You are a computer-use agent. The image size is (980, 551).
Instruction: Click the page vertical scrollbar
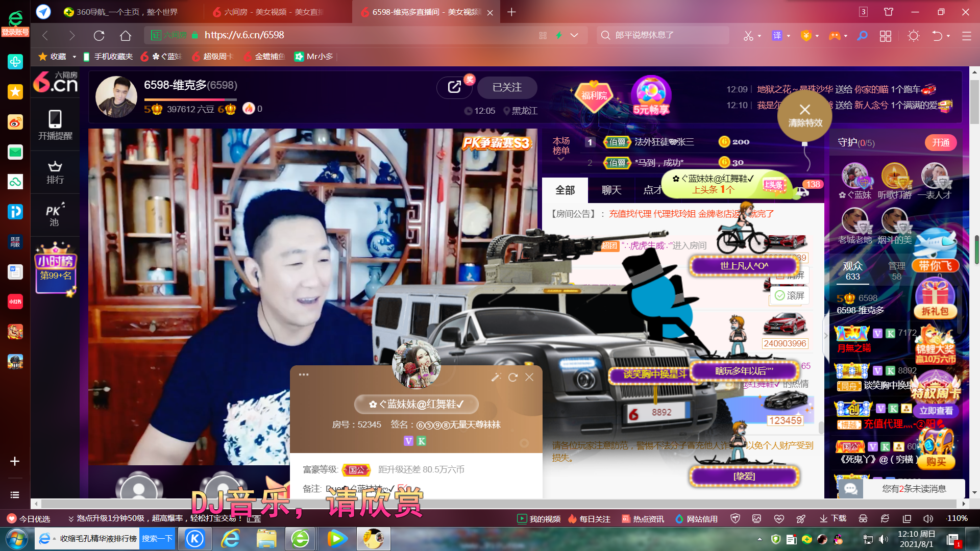[974, 102]
